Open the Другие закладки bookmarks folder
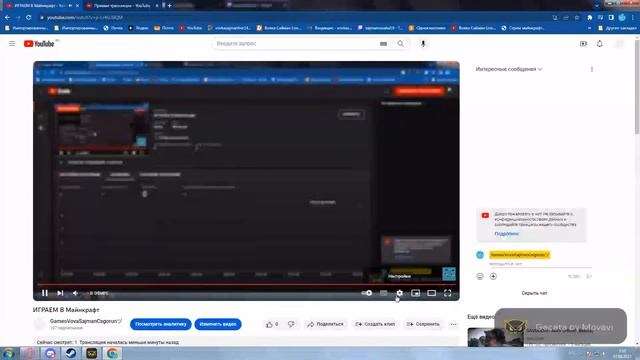The width and height of the screenshot is (640, 360). [x=617, y=28]
